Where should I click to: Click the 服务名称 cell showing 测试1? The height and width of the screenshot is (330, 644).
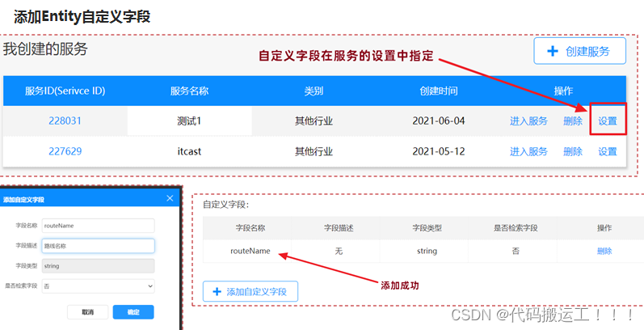pyautogui.click(x=189, y=121)
